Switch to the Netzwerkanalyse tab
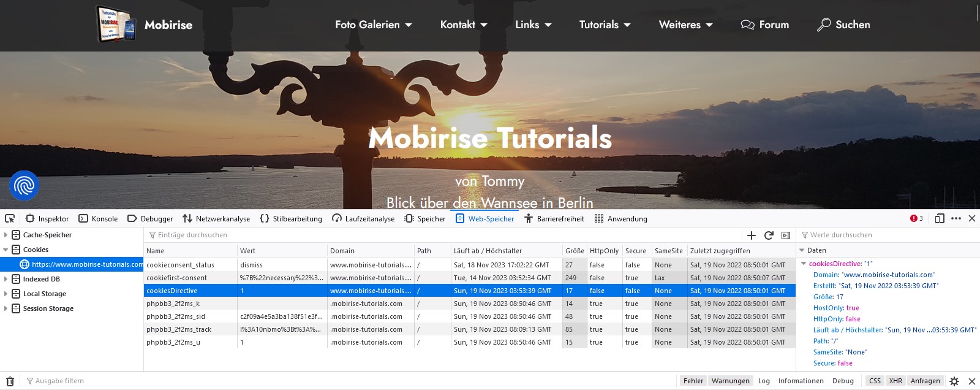This screenshot has width=980, height=390. (x=216, y=219)
